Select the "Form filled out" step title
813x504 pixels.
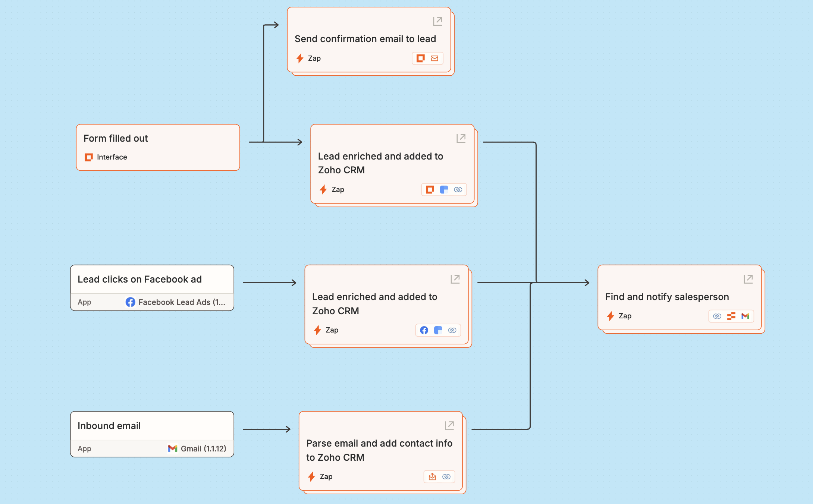116,138
